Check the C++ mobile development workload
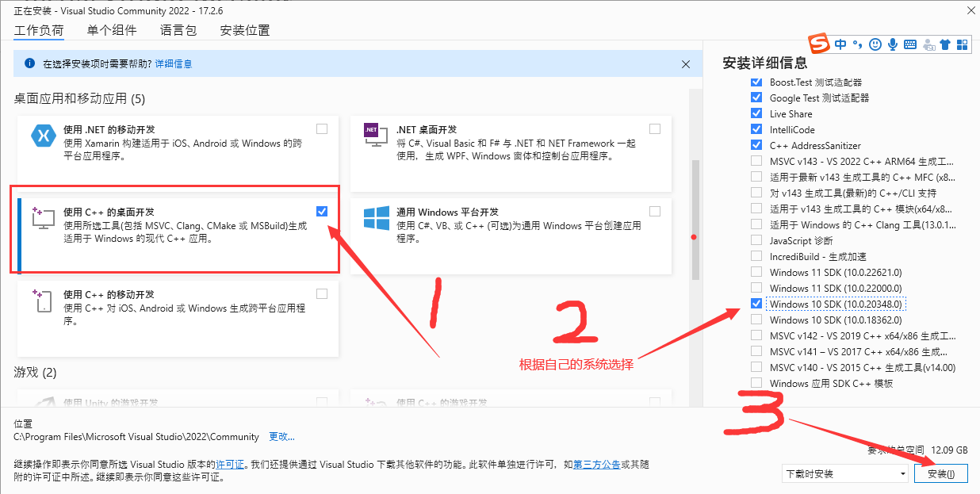The width and height of the screenshot is (980, 494). click(322, 294)
